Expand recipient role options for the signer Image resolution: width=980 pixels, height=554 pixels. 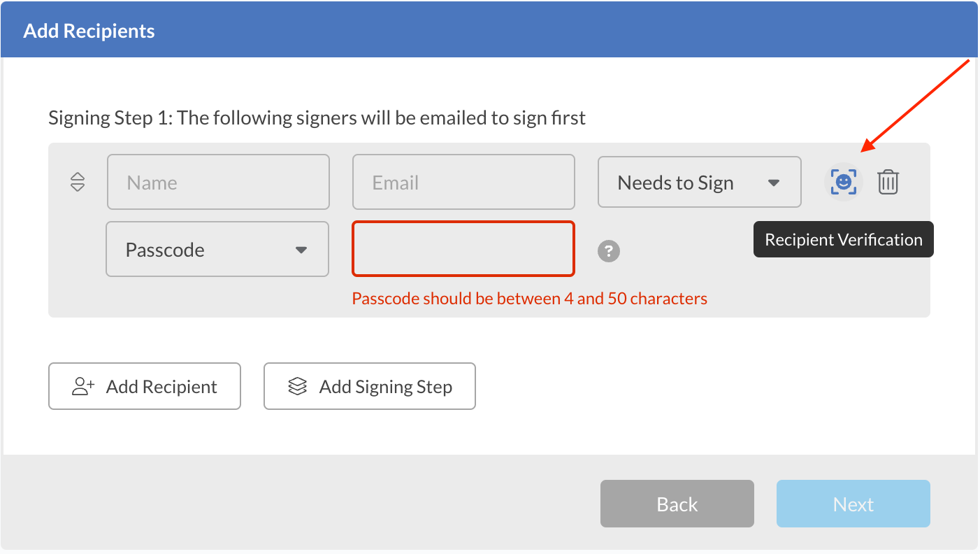click(x=699, y=182)
